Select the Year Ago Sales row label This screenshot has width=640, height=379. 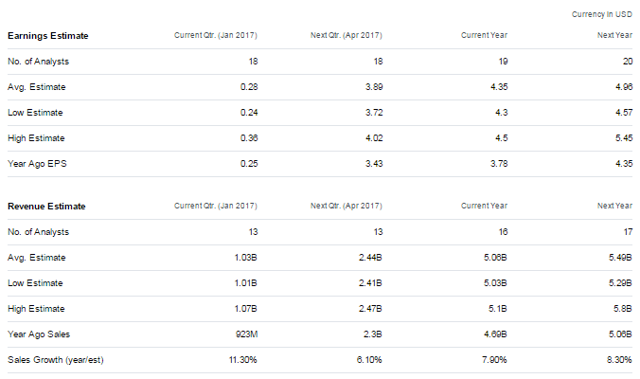38,334
